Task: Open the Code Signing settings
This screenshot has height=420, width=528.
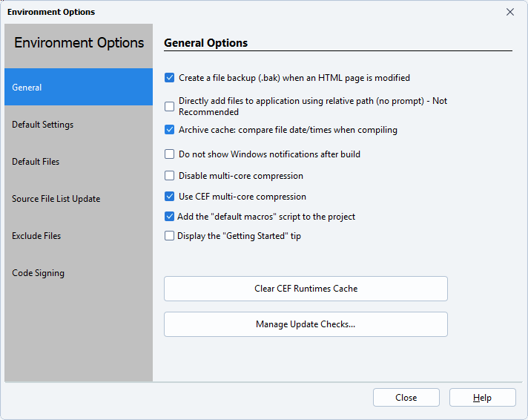Action: tap(78, 273)
